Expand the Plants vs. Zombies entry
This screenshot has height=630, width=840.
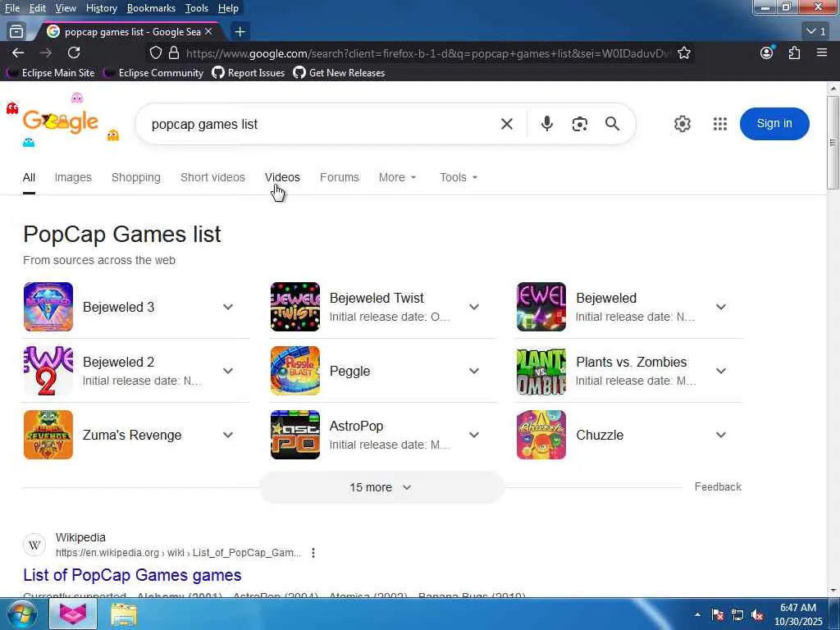click(721, 371)
